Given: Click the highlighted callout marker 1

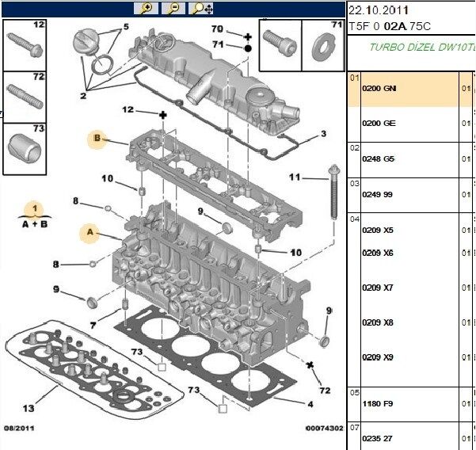Looking at the screenshot, I should pyautogui.click(x=34, y=209).
